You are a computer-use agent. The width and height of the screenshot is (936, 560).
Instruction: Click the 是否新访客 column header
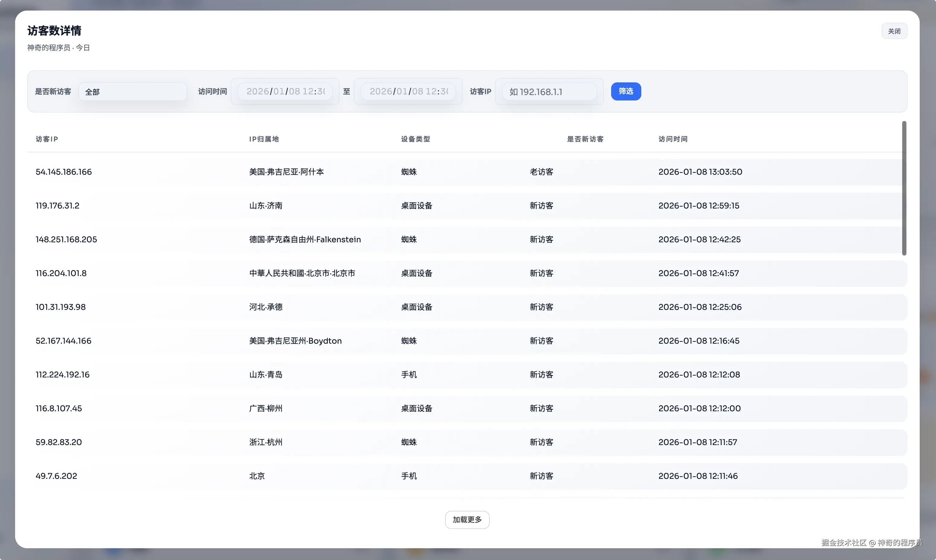click(x=585, y=139)
